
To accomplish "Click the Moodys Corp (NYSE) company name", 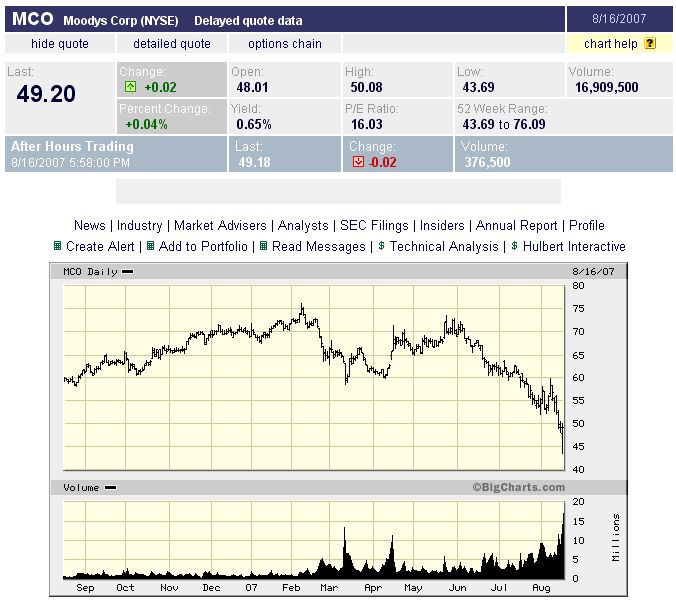I will [x=121, y=20].
